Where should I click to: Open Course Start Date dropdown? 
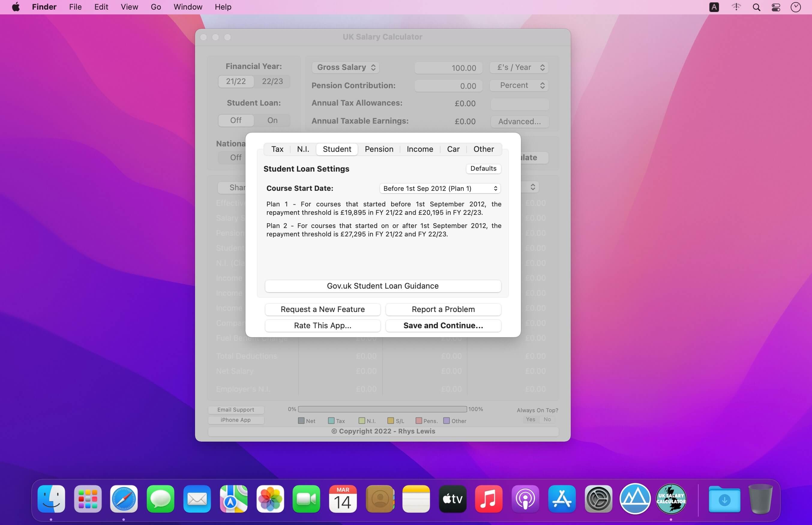click(x=440, y=188)
